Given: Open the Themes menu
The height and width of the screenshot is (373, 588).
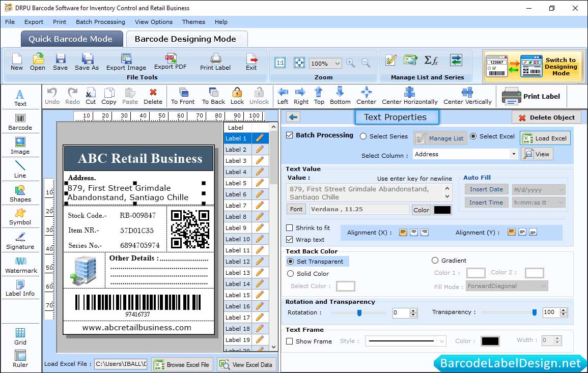Looking at the screenshot, I should [x=193, y=22].
